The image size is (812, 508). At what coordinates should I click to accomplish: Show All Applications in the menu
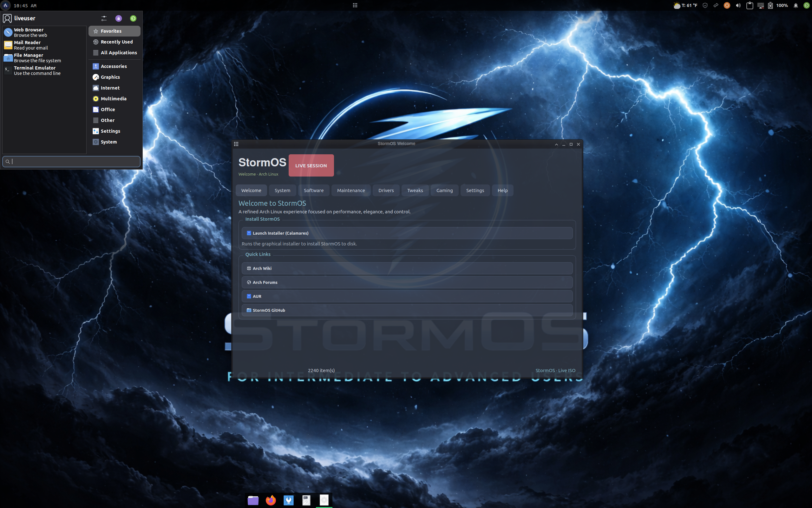[115, 52]
